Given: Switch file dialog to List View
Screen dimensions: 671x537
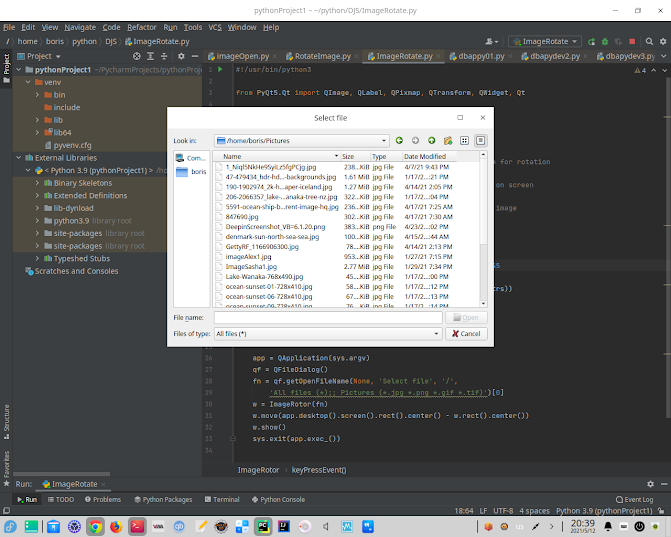Looking at the screenshot, I should coord(464,140).
